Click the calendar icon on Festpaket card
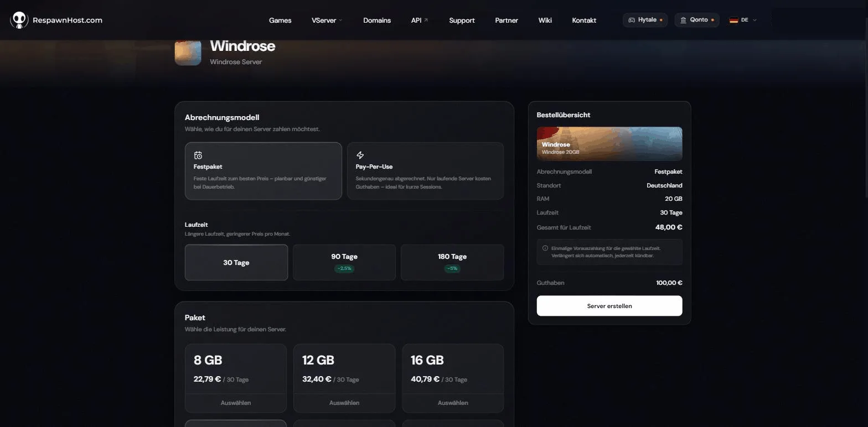 198,155
